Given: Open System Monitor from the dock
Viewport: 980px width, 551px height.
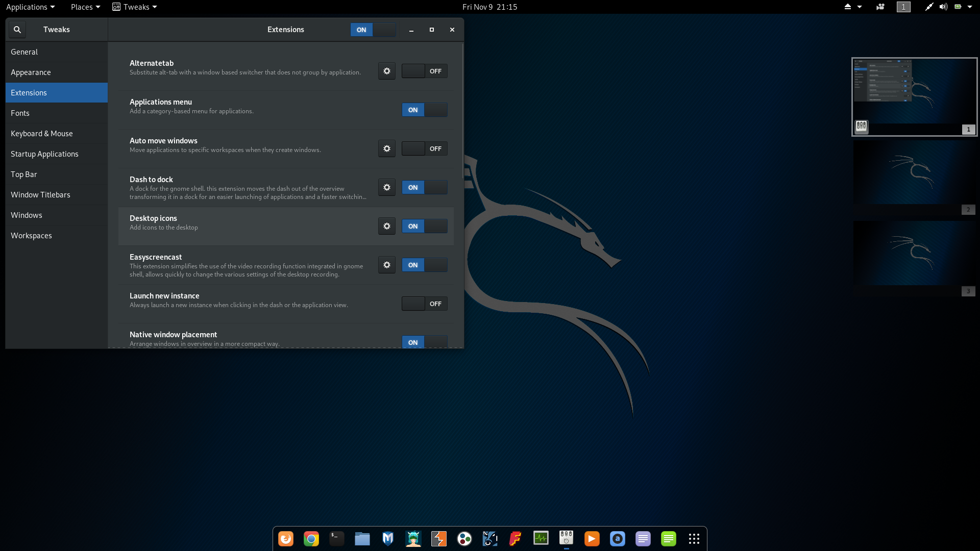Looking at the screenshot, I should pyautogui.click(x=541, y=539).
